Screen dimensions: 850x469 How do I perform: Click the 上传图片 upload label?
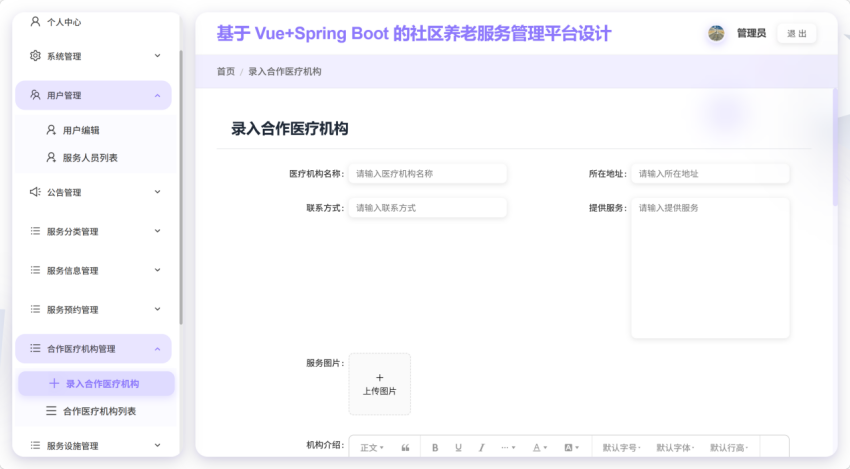coord(379,391)
